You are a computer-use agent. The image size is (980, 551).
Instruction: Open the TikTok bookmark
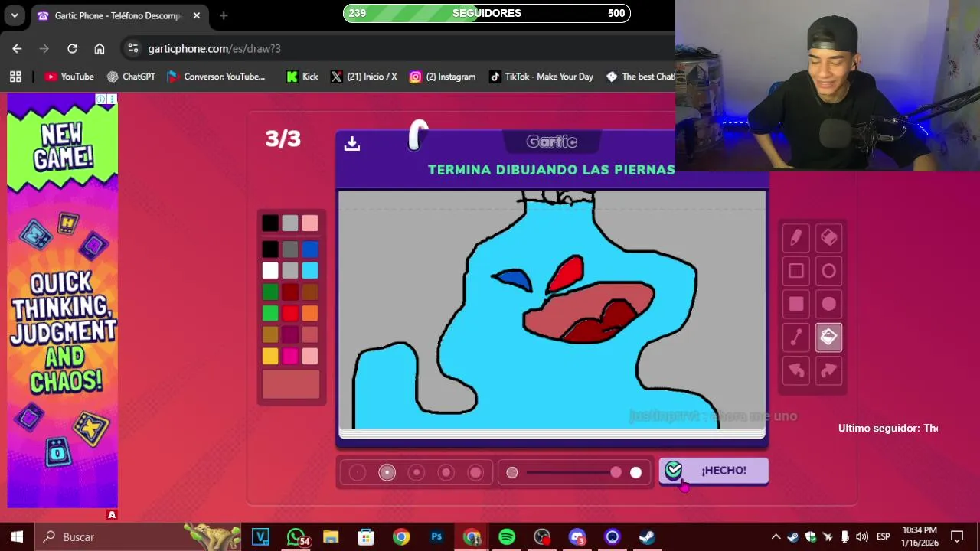[x=541, y=77]
